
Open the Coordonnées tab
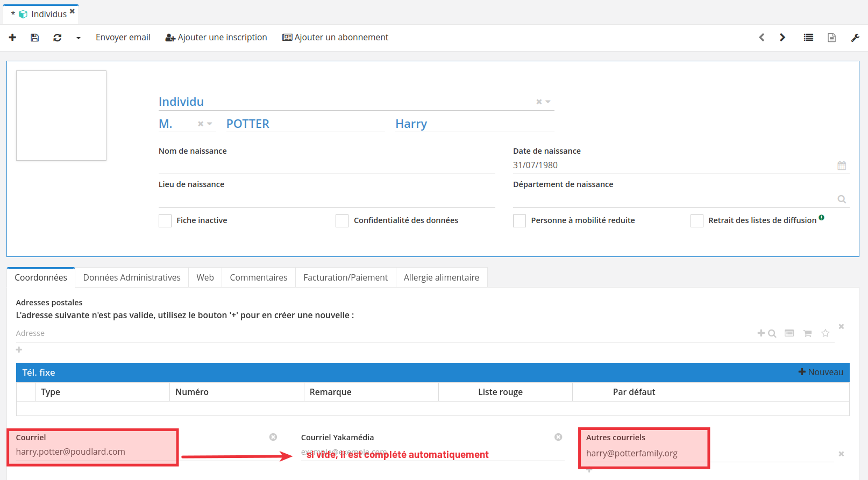coord(41,277)
